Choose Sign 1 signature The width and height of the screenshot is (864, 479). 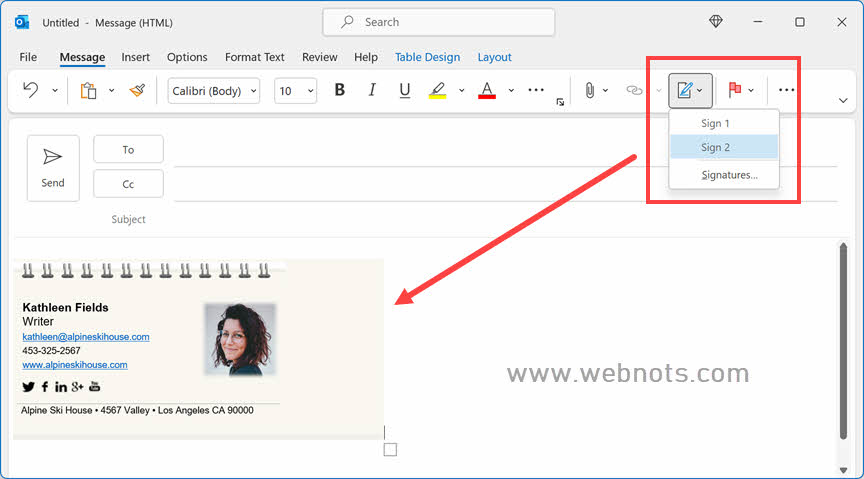(x=723, y=123)
